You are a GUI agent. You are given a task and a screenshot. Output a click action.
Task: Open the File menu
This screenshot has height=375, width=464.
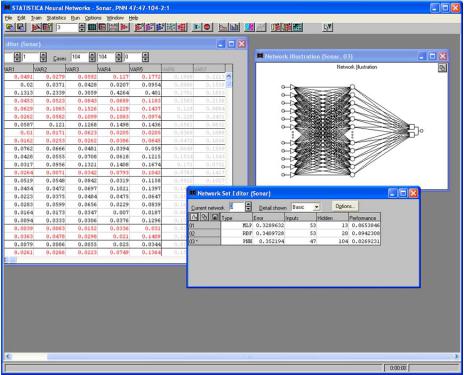click(8, 18)
